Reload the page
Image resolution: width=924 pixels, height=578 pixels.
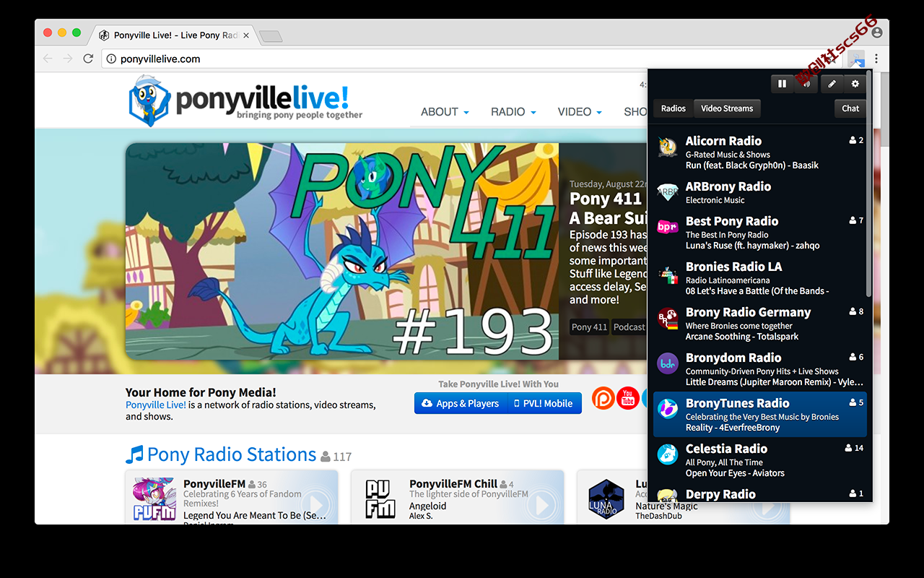click(88, 59)
